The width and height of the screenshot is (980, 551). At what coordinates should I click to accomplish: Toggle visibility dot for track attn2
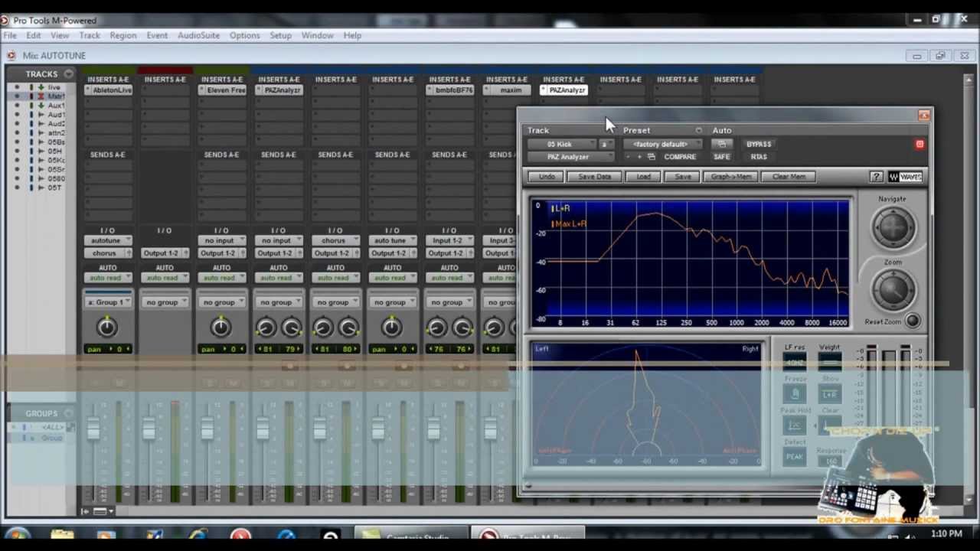(x=17, y=133)
